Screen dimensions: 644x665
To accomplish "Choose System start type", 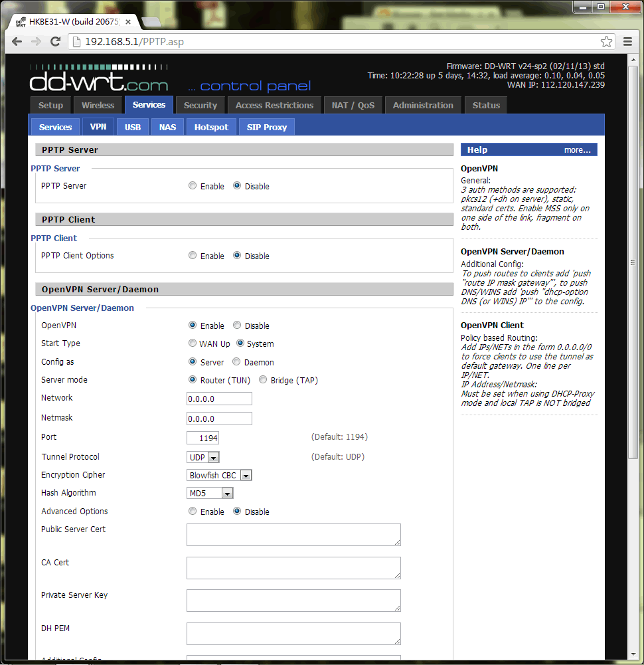I will pos(240,343).
